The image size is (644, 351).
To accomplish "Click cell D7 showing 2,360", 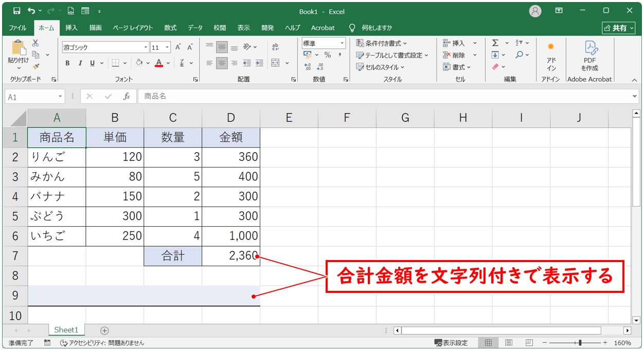I will click(230, 255).
